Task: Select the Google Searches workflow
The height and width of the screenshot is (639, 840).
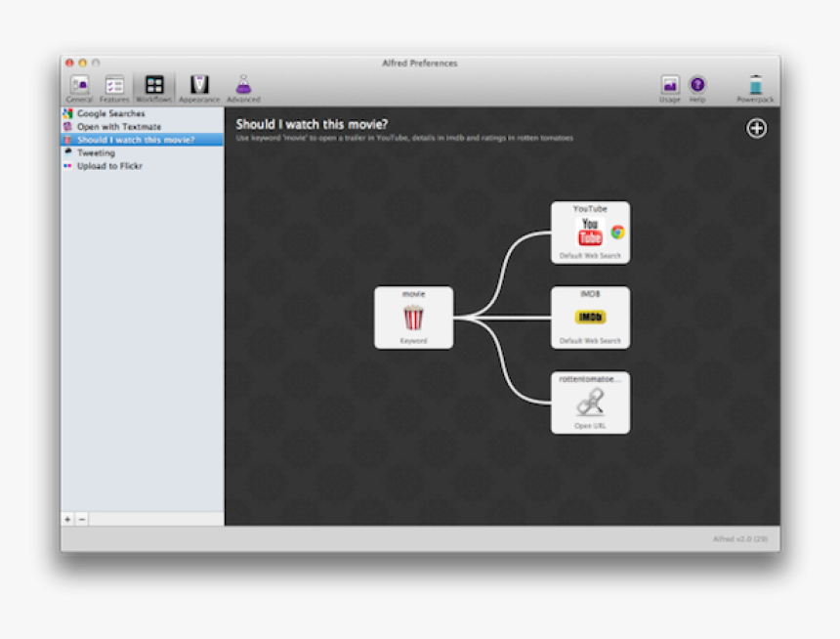Action: pos(110,114)
